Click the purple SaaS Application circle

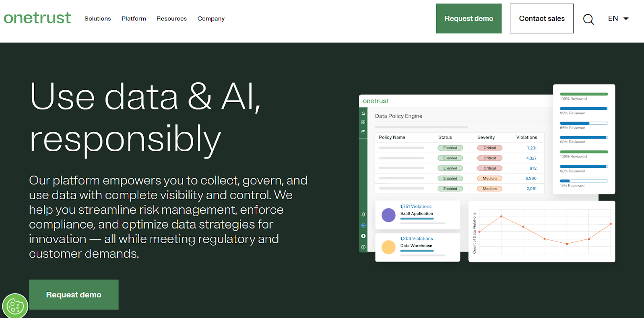388,215
